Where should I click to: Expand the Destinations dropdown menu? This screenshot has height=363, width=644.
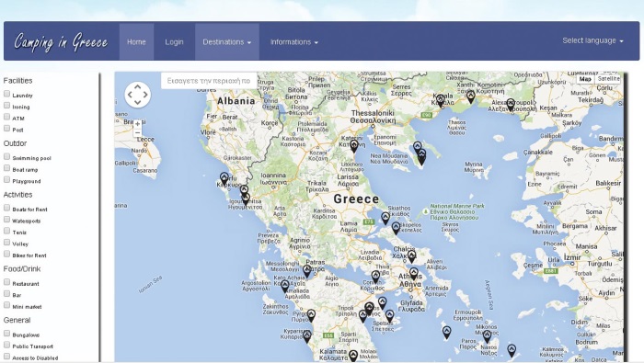coord(226,42)
